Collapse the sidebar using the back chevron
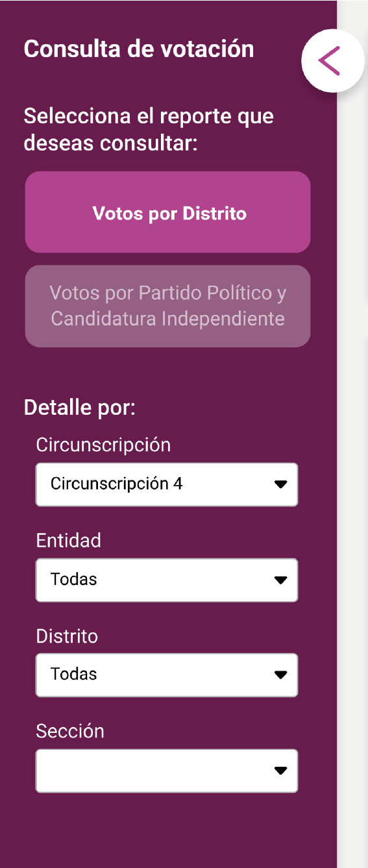 (333, 60)
